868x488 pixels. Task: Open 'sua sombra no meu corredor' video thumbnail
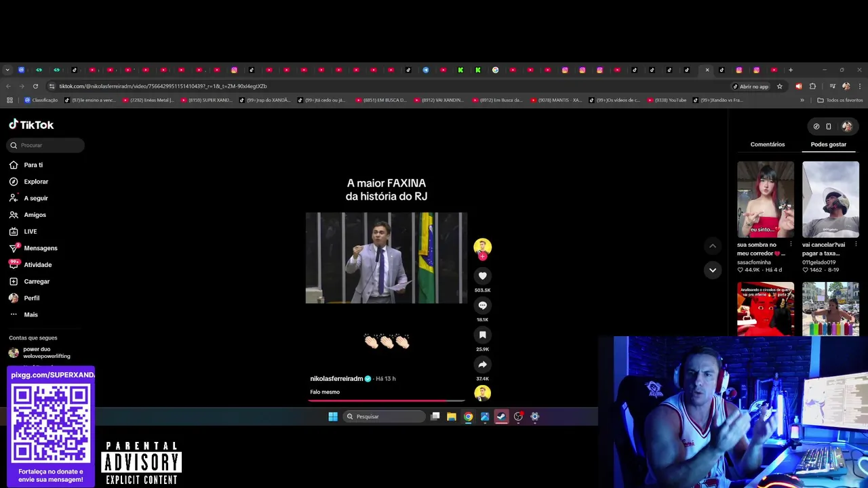766,199
